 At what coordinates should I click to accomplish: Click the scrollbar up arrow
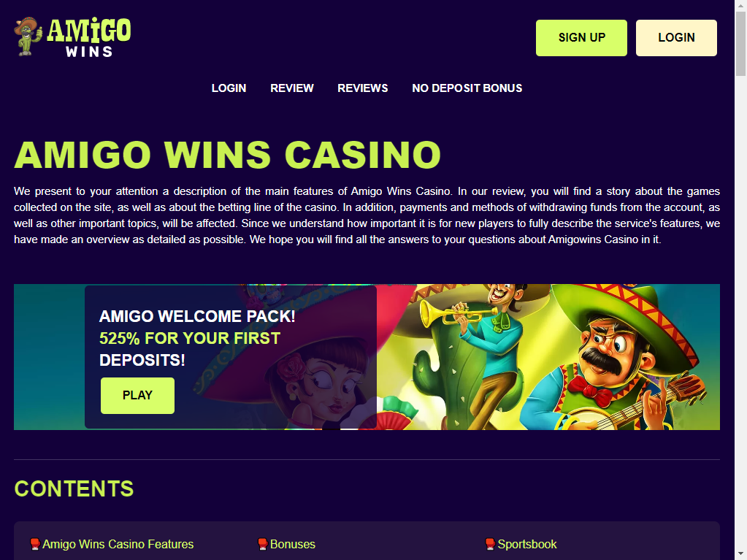click(x=740, y=5)
